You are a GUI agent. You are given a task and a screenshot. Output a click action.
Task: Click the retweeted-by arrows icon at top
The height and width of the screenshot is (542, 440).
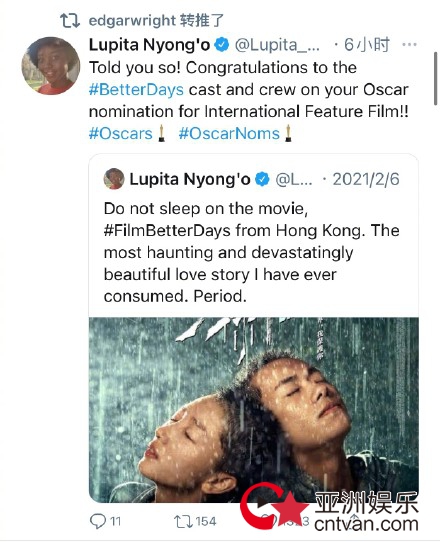click(x=70, y=20)
